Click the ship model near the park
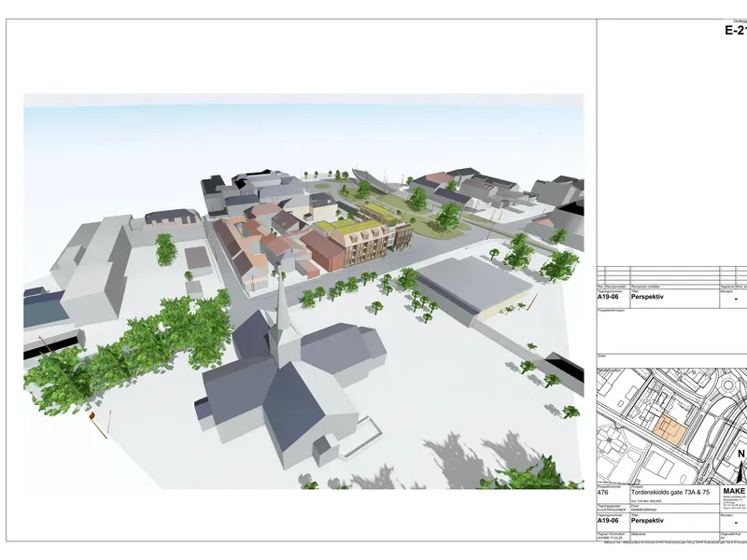Viewport: 747px width, 560px height. pos(373,179)
